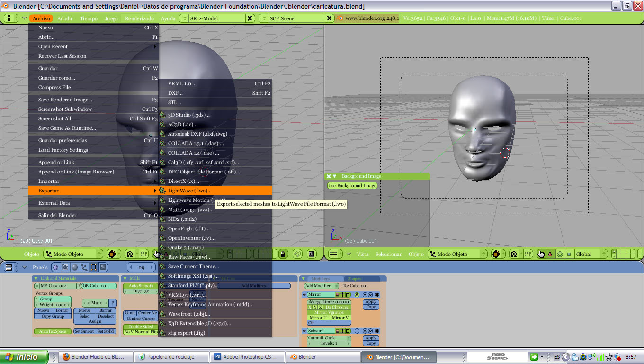This screenshot has width=644, height=364.
Task: Select 3D Studio (.3ds) export entry
Action: tap(215, 115)
